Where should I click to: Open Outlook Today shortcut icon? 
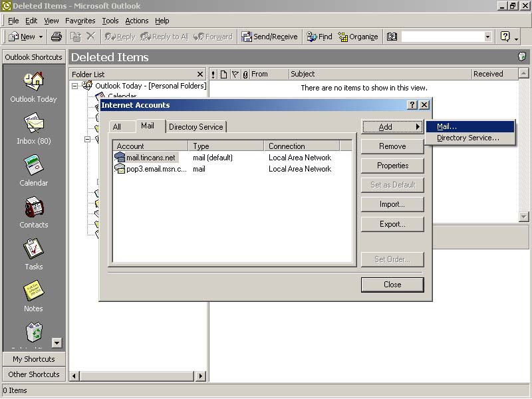click(x=33, y=82)
